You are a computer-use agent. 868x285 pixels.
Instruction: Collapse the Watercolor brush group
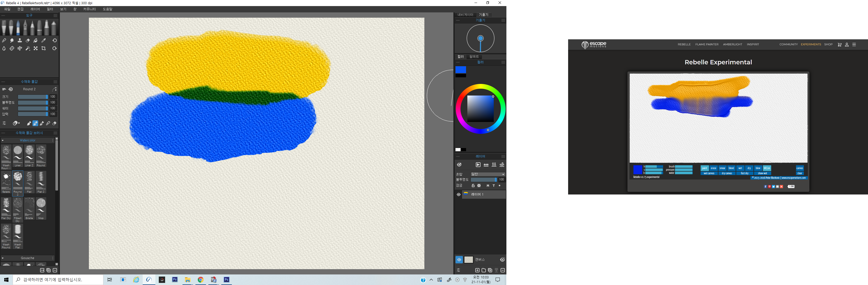(3, 140)
